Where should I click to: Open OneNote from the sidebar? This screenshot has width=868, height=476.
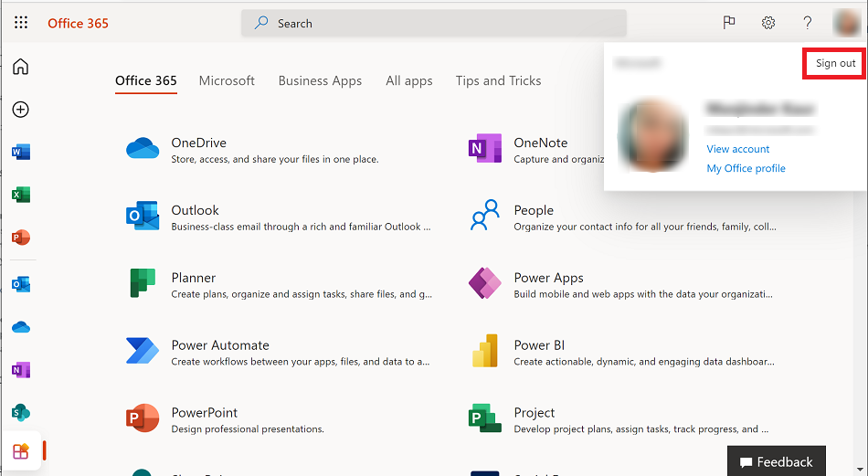coord(21,370)
